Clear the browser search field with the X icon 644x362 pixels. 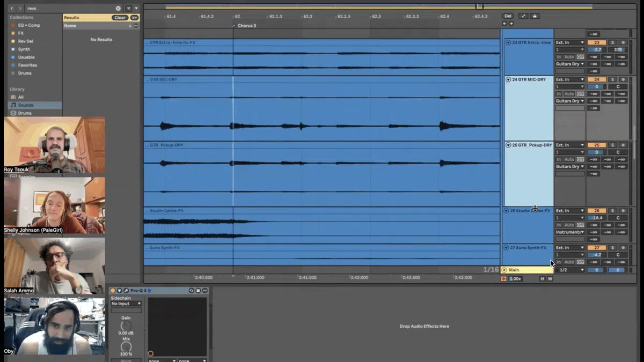click(x=118, y=9)
